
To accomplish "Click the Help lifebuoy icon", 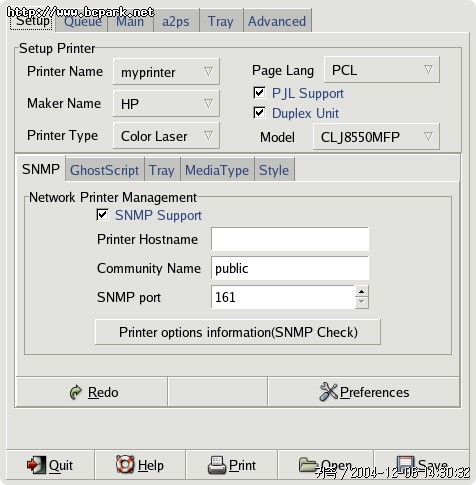I will [x=125, y=464].
